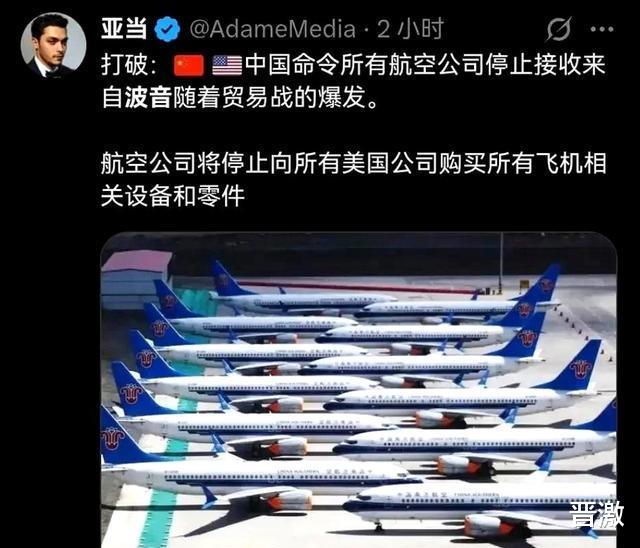Click the China flag emoji
This screenshot has width=640, height=548.
click(x=189, y=65)
